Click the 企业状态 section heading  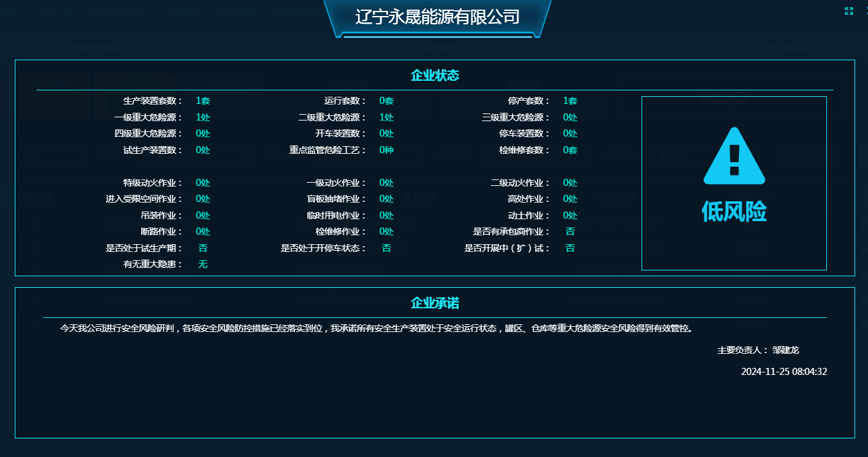coord(435,76)
